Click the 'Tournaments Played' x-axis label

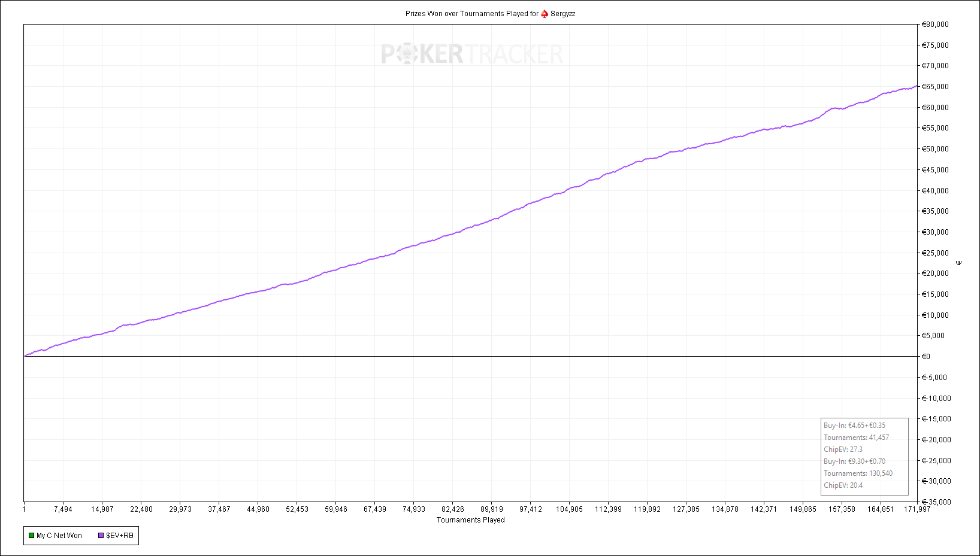tap(471, 520)
